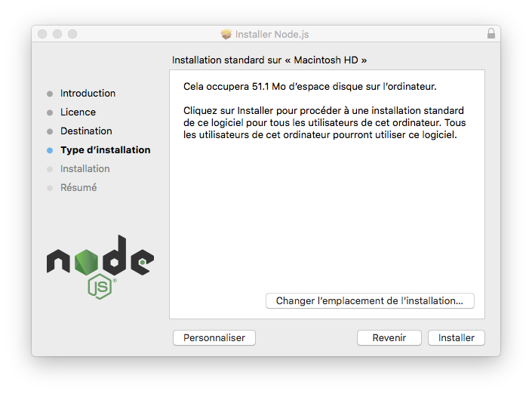Click the disk space description text

(310, 87)
